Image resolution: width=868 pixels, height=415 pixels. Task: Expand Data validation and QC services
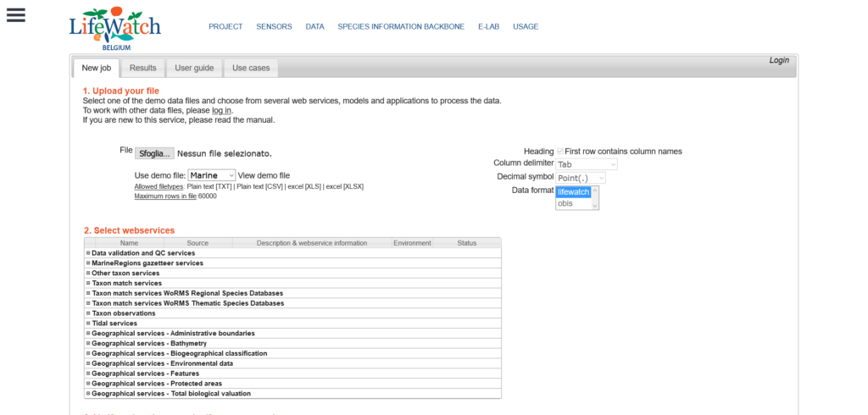[88, 253]
